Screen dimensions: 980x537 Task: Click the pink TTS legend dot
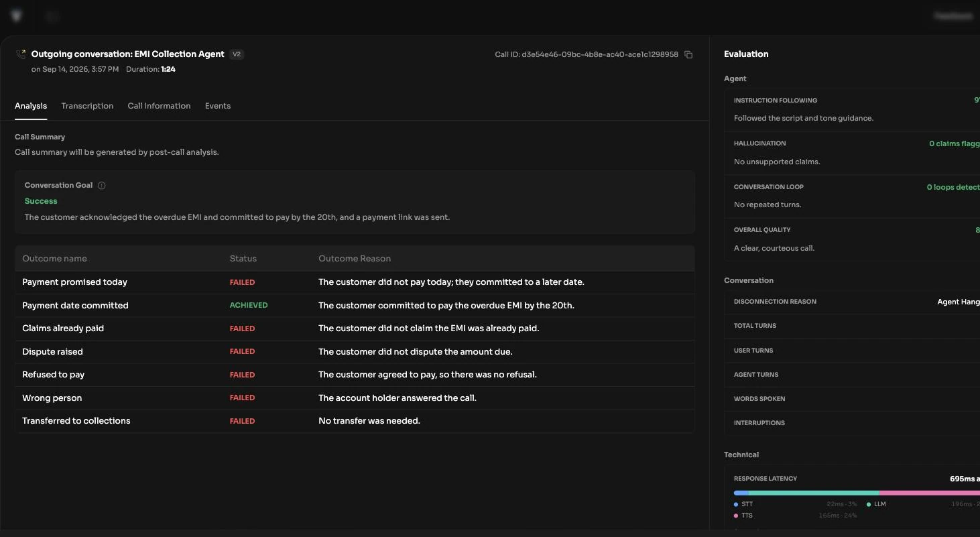(x=736, y=516)
